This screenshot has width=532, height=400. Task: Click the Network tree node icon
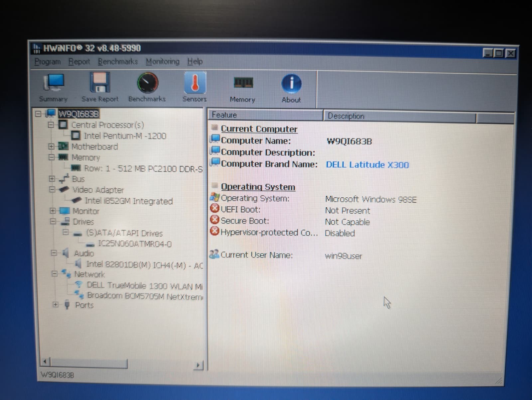(66, 274)
